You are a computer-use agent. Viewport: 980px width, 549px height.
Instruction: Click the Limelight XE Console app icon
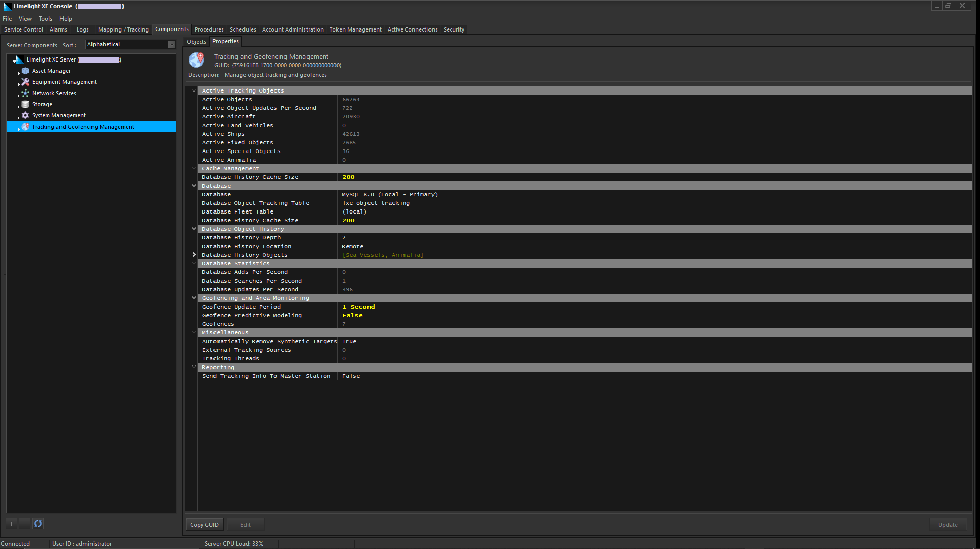tap(7, 6)
